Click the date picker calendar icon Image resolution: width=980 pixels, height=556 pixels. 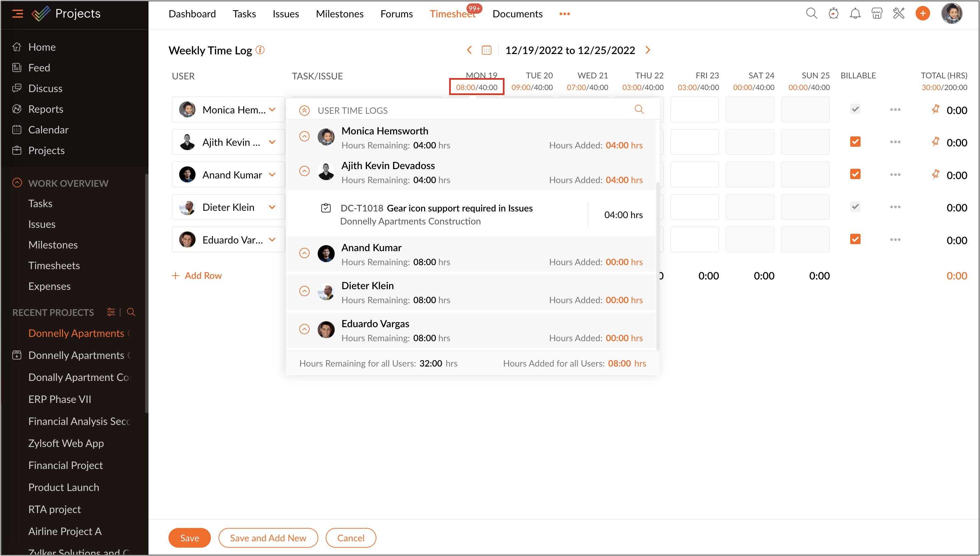tap(486, 50)
